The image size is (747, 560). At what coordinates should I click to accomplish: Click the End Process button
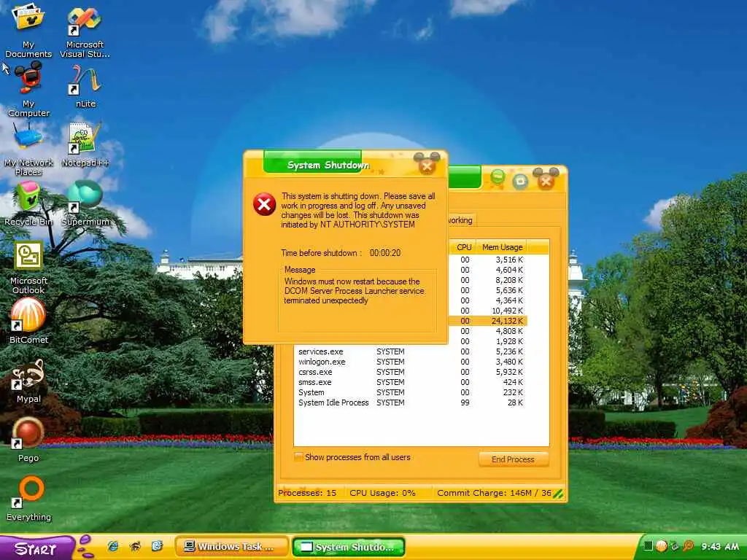click(x=513, y=459)
